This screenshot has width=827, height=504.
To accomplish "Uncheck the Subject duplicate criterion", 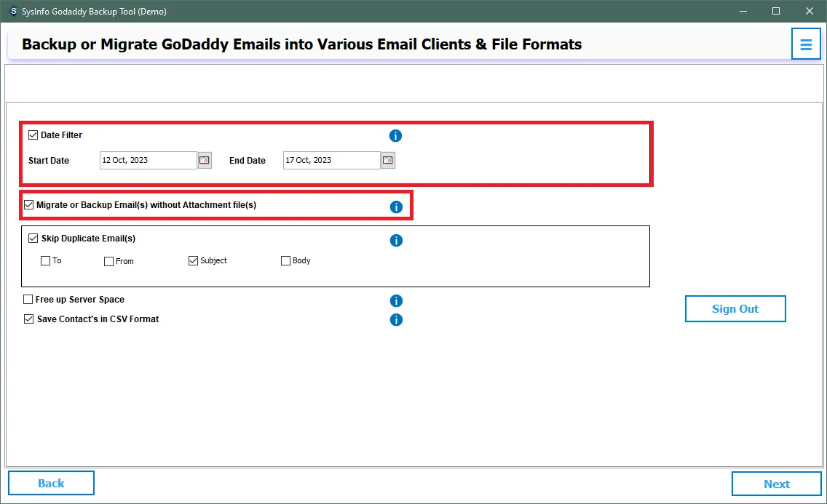I will click(x=193, y=260).
